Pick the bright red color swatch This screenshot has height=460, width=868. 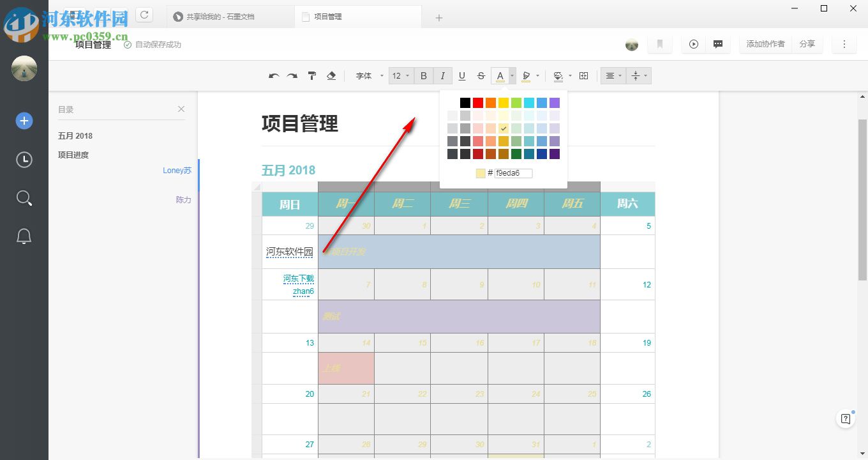coord(478,103)
